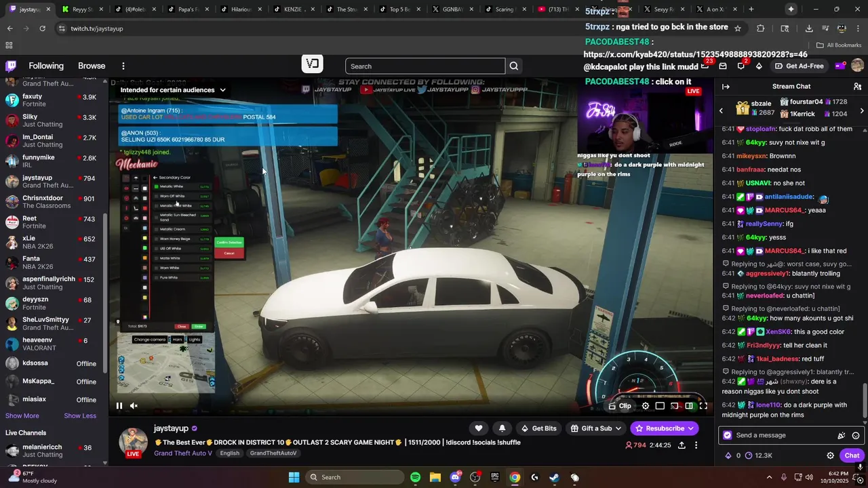Click the GrandTheftAutoV tag
Screen dimensions: 868x488
(x=273, y=453)
